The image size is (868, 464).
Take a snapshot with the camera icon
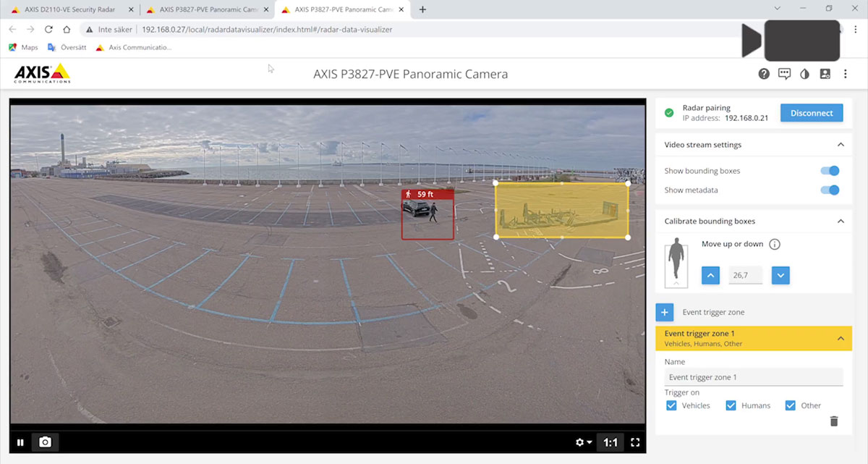[x=45, y=442]
